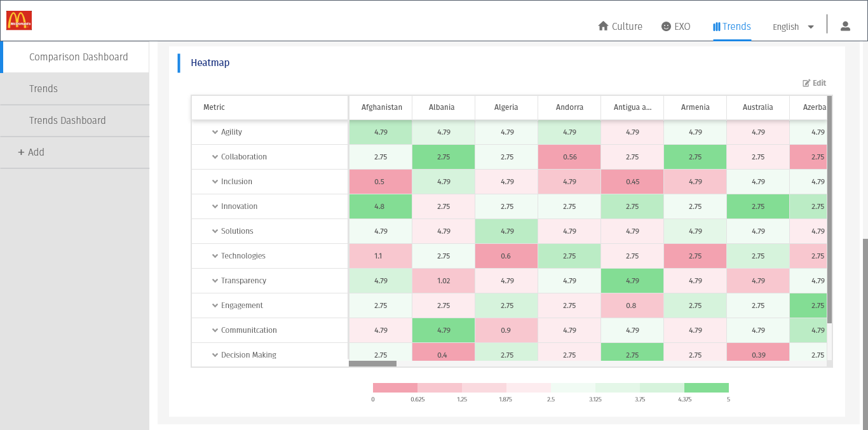Expand the Transparency metric row

(215, 281)
